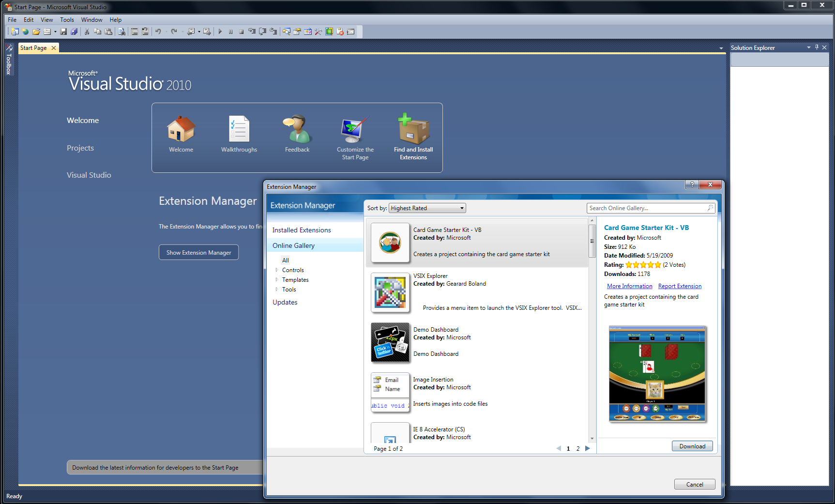Image resolution: width=835 pixels, height=504 pixels.
Task: Open the Window menu
Action: (91, 20)
